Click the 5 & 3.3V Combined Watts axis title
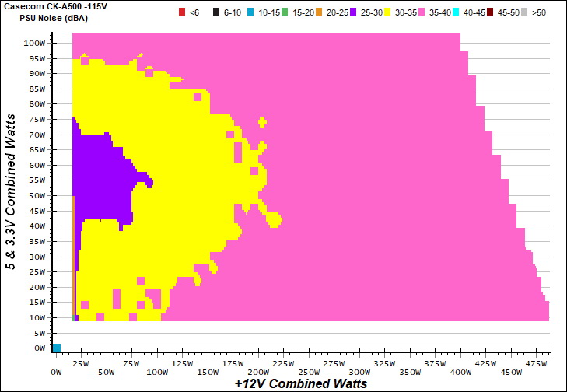The width and height of the screenshot is (567, 392). pos(10,191)
